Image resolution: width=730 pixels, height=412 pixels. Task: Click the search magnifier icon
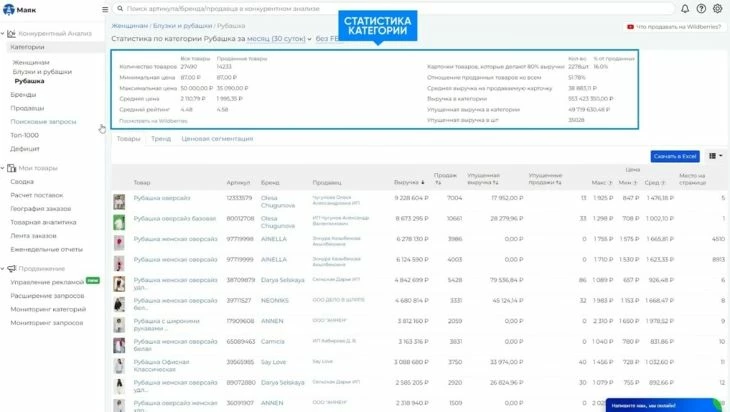click(120, 8)
